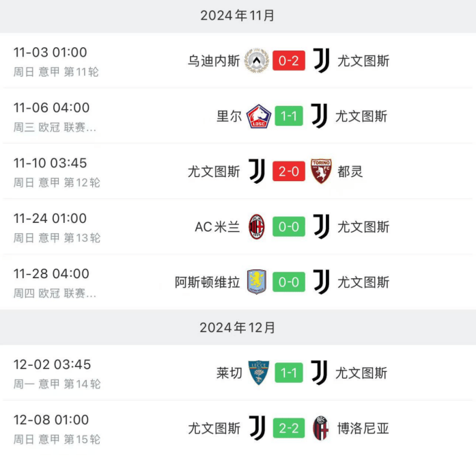Tap Juventus logo in the Torino match row

coord(257,172)
